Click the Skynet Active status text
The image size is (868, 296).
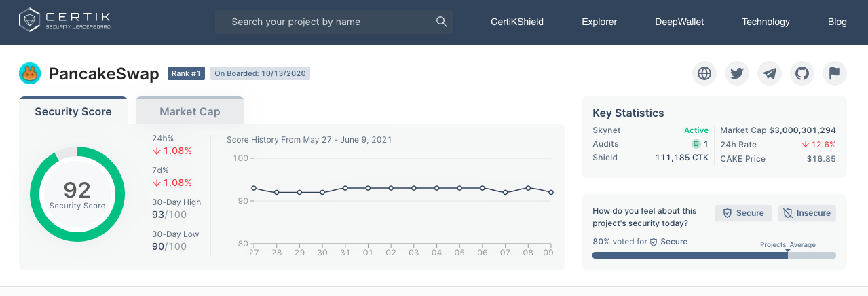point(696,130)
